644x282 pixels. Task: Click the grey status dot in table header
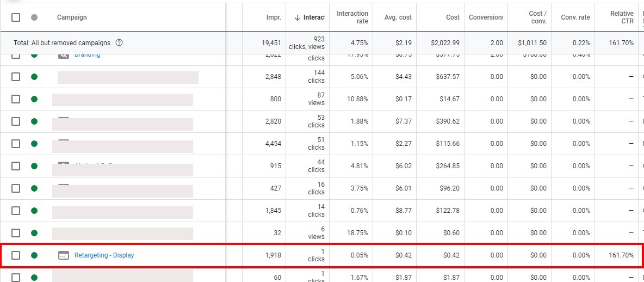(x=34, y=17)
